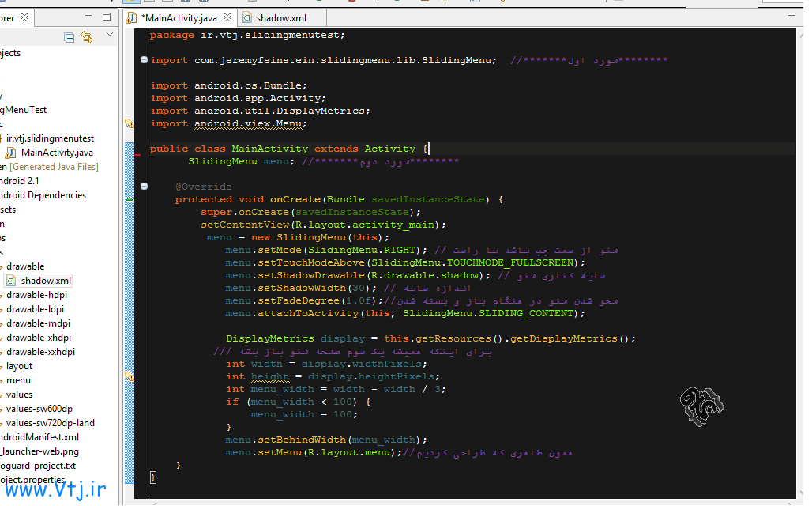Screen dimensions: 812x506
Task: Select the MainActivity.java editor tab
Action: (x=179, y=17)
